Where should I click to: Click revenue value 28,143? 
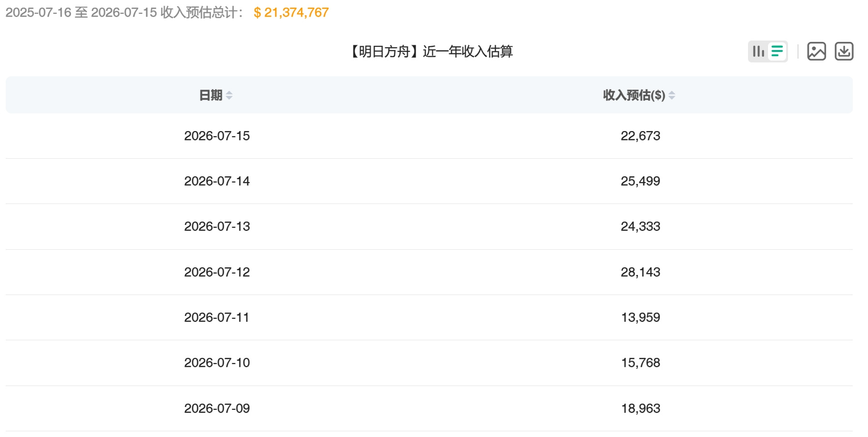pos(640,272)
